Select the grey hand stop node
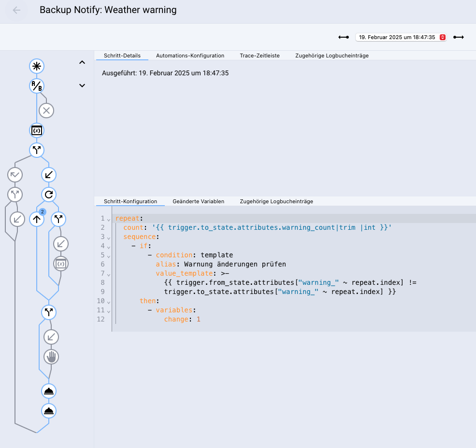 click(x=51, y=357)
